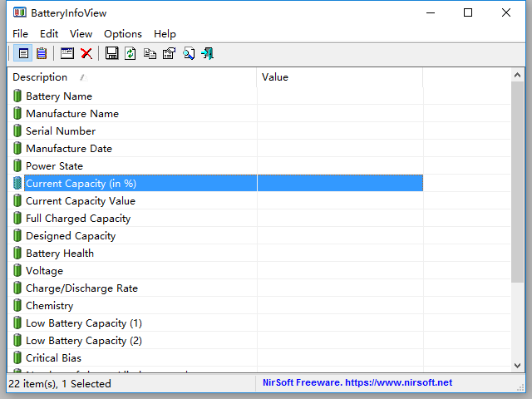The image size is (532, 399).
Task: Click the red X clear toolbar icon
Action: [x=86, y=53]
